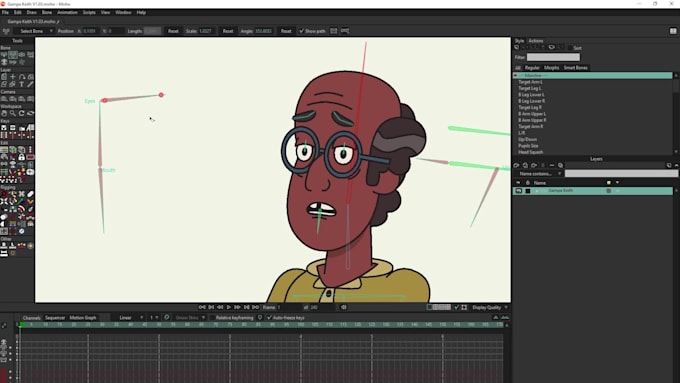Expand the Gampa Keith layer group

[537, 191]
